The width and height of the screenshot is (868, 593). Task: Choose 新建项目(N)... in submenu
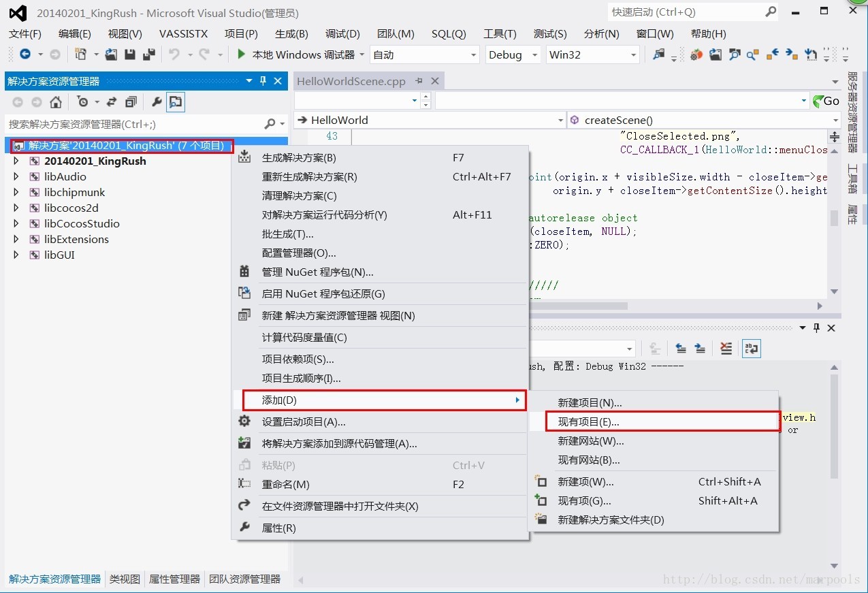(x=654, y=403)
